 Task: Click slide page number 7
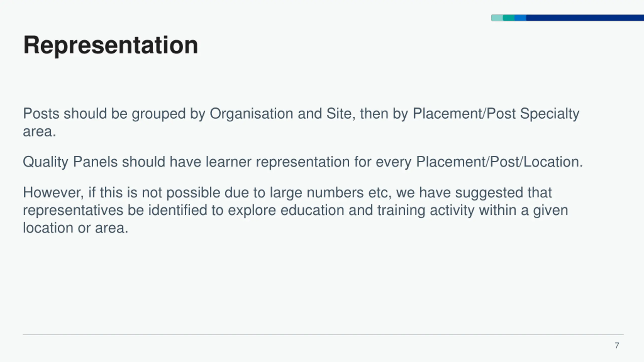point(617,346)
